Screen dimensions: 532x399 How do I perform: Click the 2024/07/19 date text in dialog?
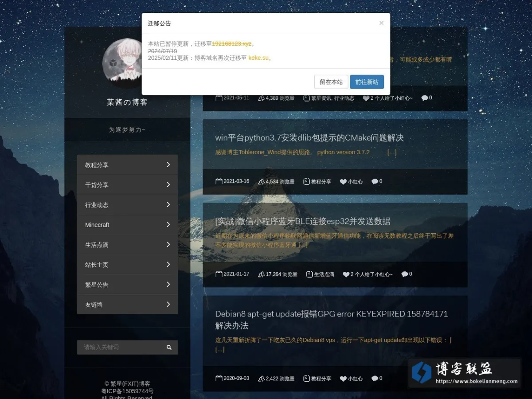[162, 51]
